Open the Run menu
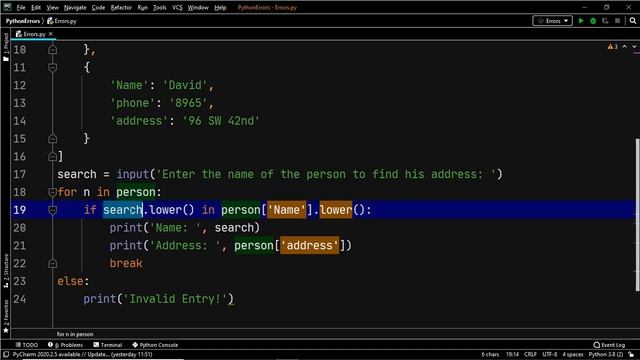The height and width of the screenshot is (360, 640). 142,7
